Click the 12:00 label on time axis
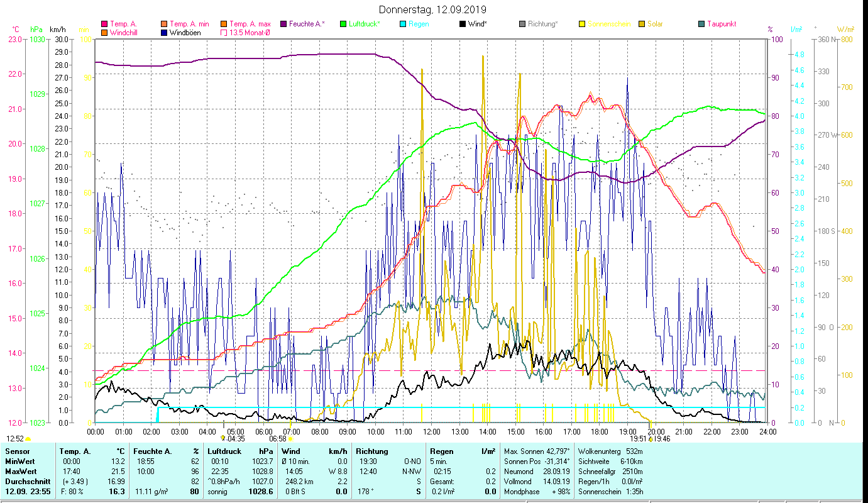Screen dimensions: 868x503 tap(431, 431)
